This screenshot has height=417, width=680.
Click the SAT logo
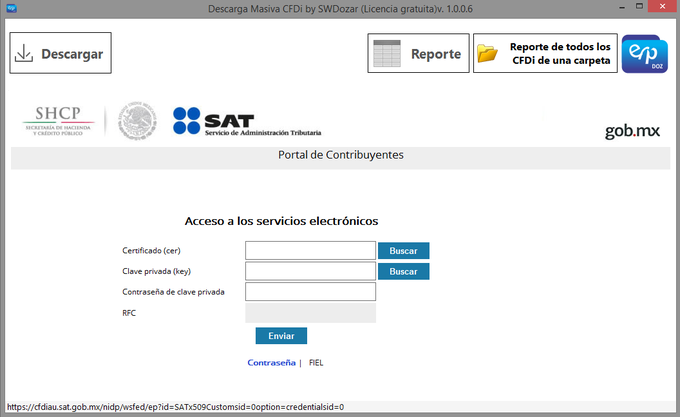coord(247,121)
